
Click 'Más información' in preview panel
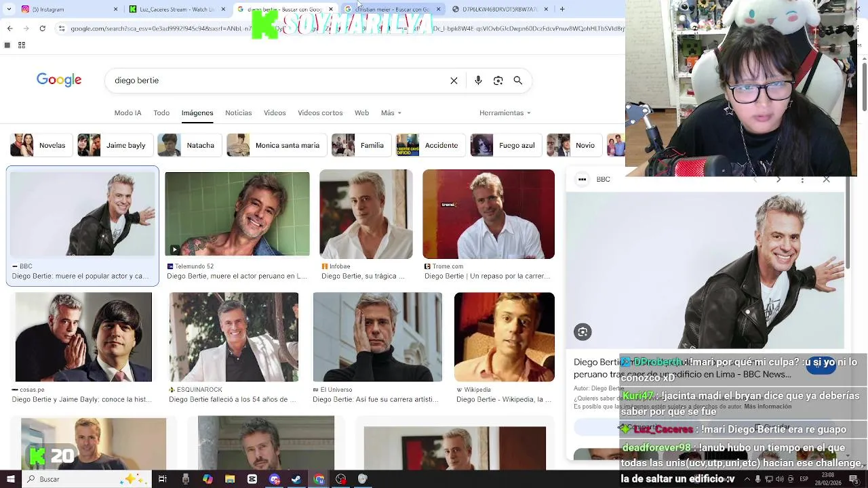click(768, 407)
